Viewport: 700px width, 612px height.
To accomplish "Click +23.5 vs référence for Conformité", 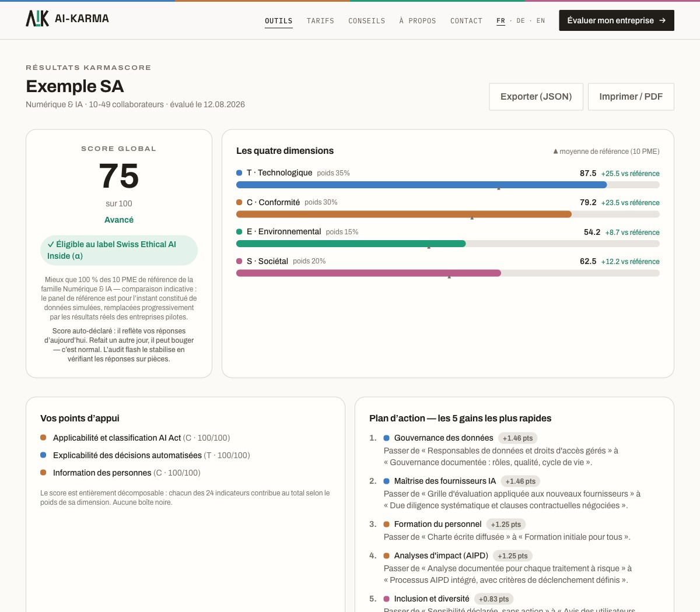I will [x=631, y=203].
